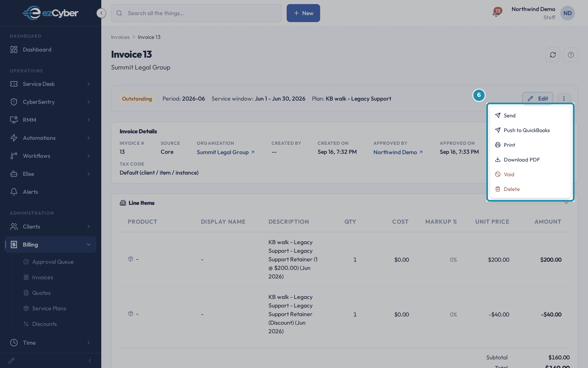Expand the Automations submenu chevron

coord(89,138)
